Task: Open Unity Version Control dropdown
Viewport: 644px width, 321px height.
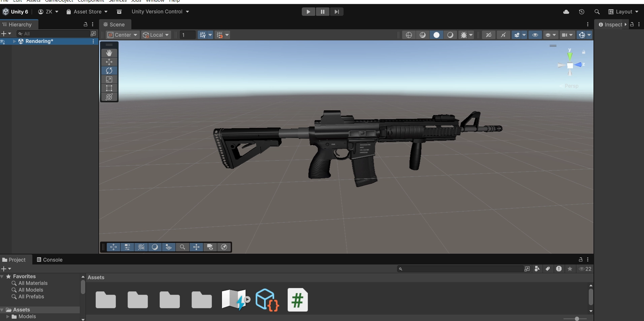Action: pyautogui.click(x=160, y=12)
